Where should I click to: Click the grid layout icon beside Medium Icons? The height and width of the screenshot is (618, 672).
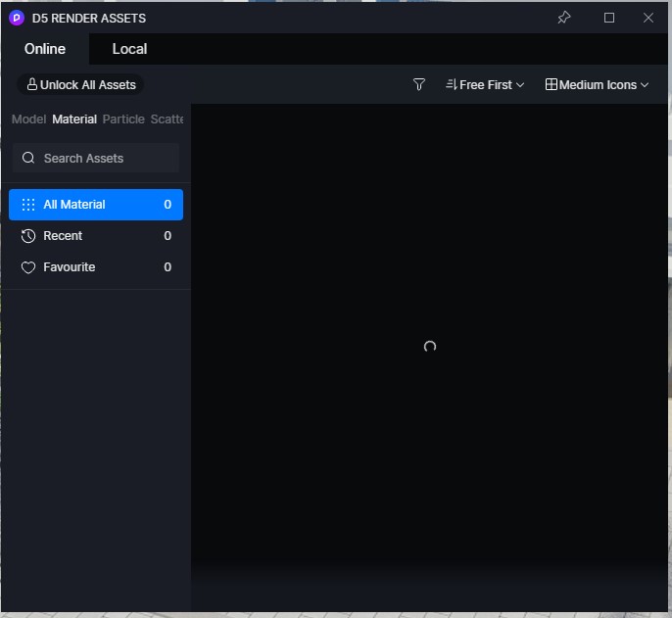[552, 84]
